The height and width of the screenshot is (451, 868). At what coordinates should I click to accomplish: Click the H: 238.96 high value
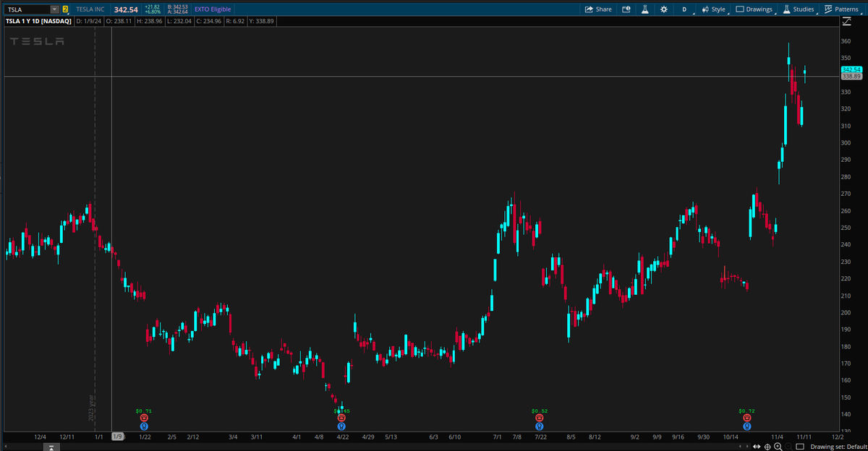150,22
